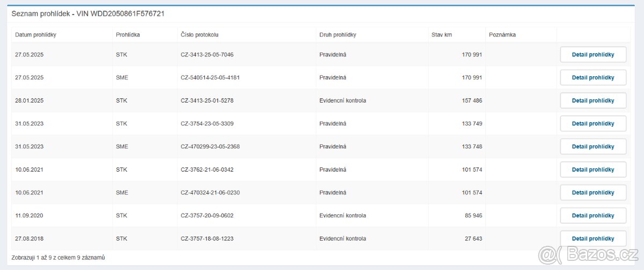This screenshot has height=270, width=644.
Task: Click Detail prohlídky for protocol CZ-3757-20-09-0602
Action: [593, 216]
